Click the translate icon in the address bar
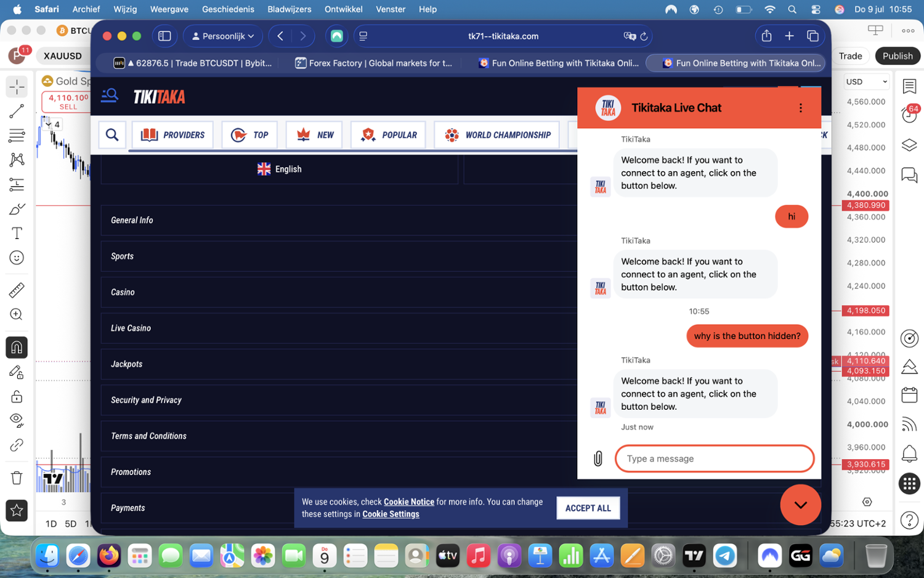The height and width of the screenshot is (578, 924). point(630,36)
